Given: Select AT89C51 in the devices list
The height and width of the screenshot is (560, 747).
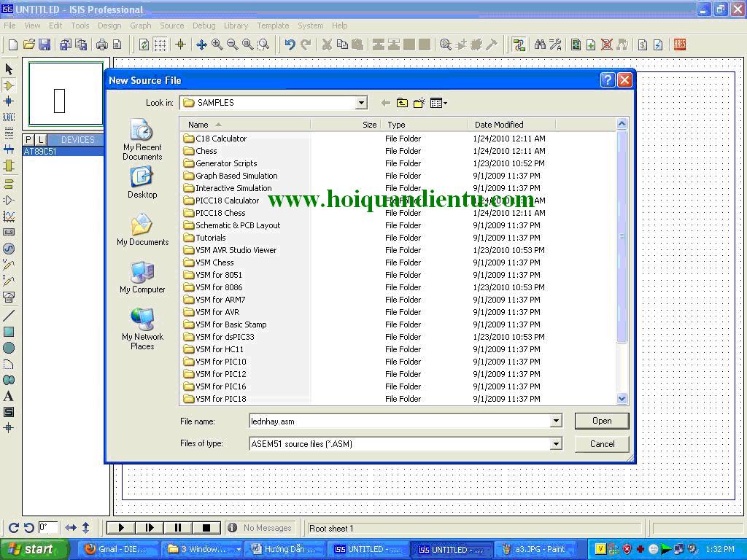Looking at the screenshot, I should click(63, 152).
